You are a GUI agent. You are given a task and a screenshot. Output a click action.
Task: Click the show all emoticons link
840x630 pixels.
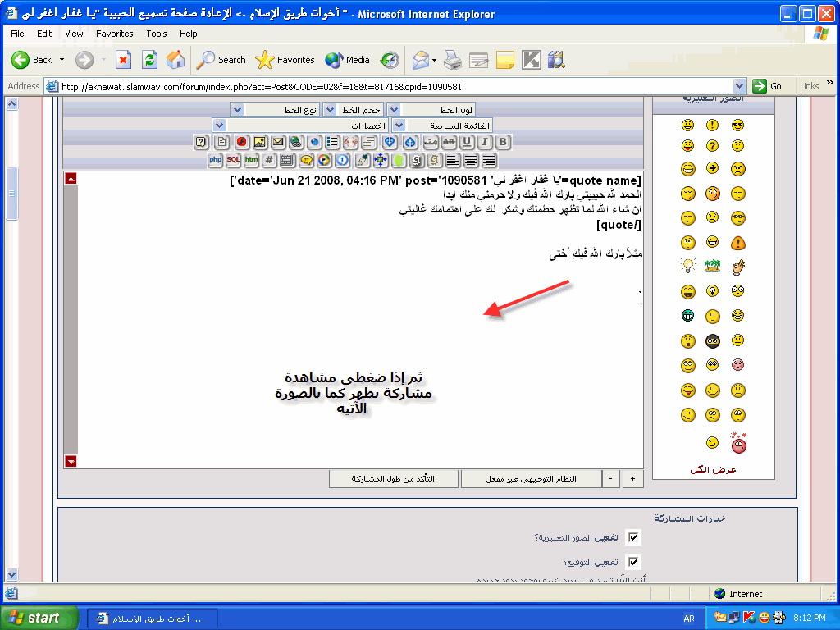(x=713, y=469)
